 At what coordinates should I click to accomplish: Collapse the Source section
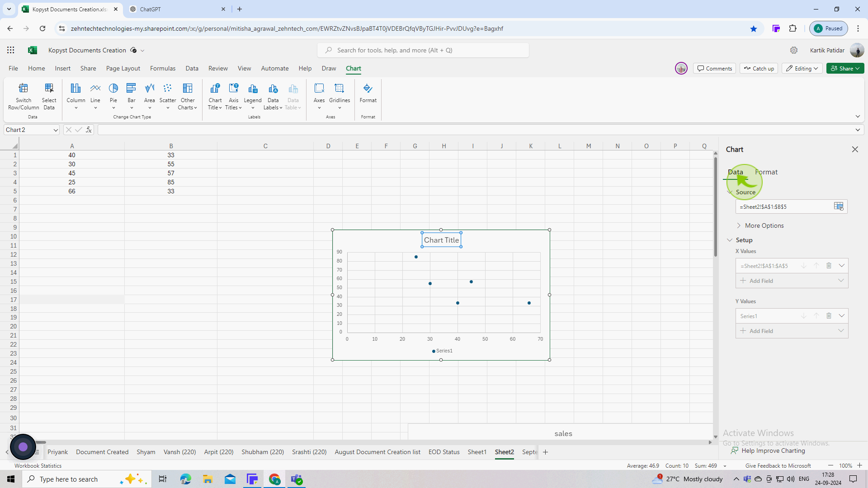[730, 192]
